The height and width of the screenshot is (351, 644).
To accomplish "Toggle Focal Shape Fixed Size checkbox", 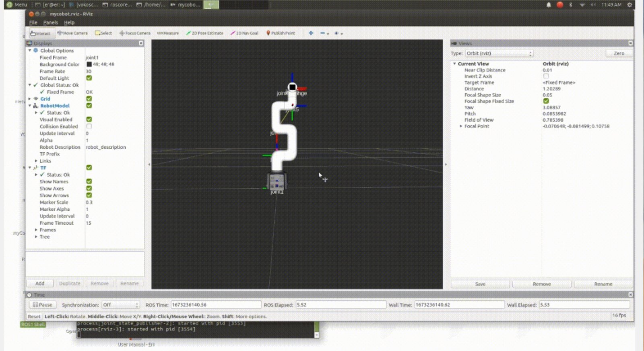I will [546, 101].
